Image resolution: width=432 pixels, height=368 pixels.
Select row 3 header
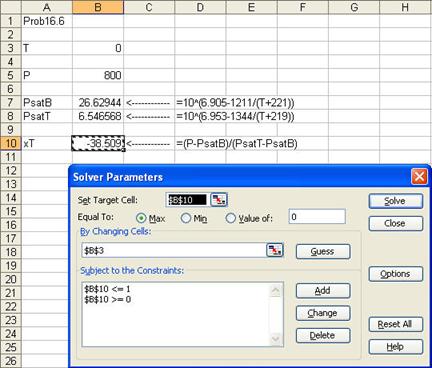pyautogui.click(x=11, y=48)
